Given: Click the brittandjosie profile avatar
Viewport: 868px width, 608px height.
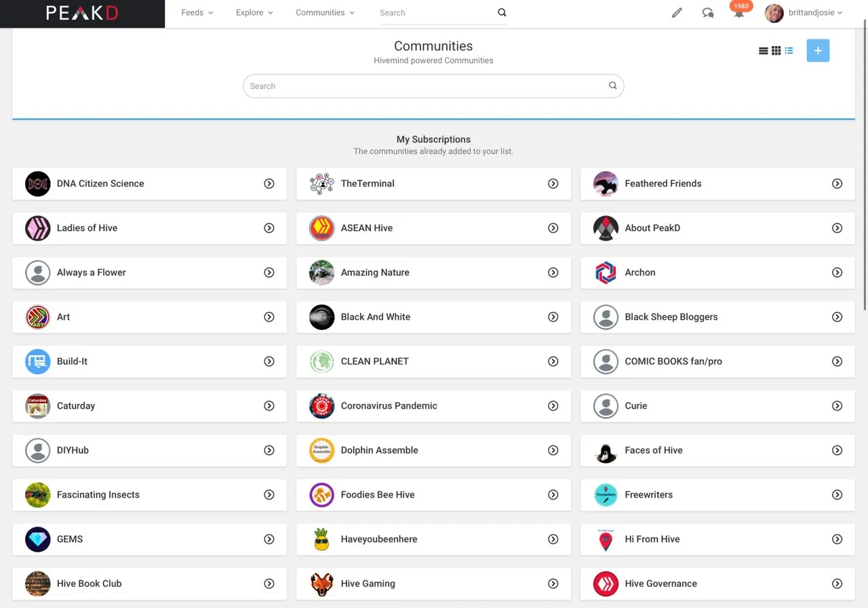Looking at the screenshot, I should [x=774, y=13].
